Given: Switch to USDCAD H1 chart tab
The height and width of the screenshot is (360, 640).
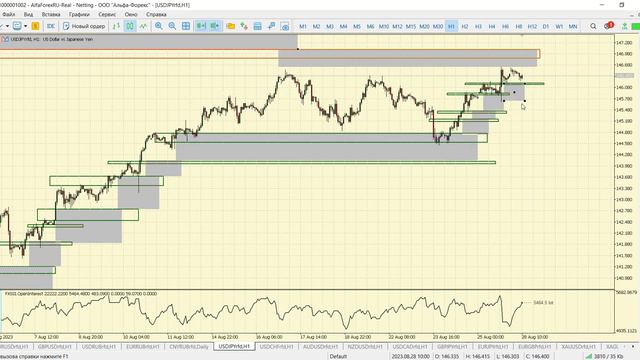Looking at the screenshot, I should [x=410, y=347].
